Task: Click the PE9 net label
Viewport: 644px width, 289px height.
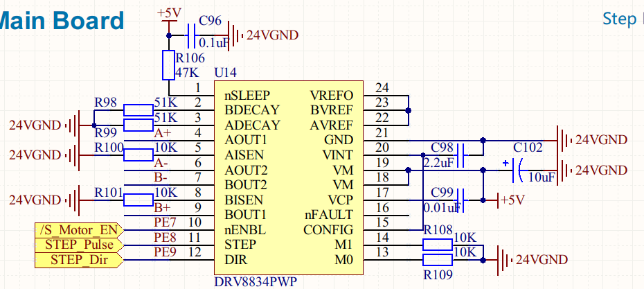Action: point(165,252)
